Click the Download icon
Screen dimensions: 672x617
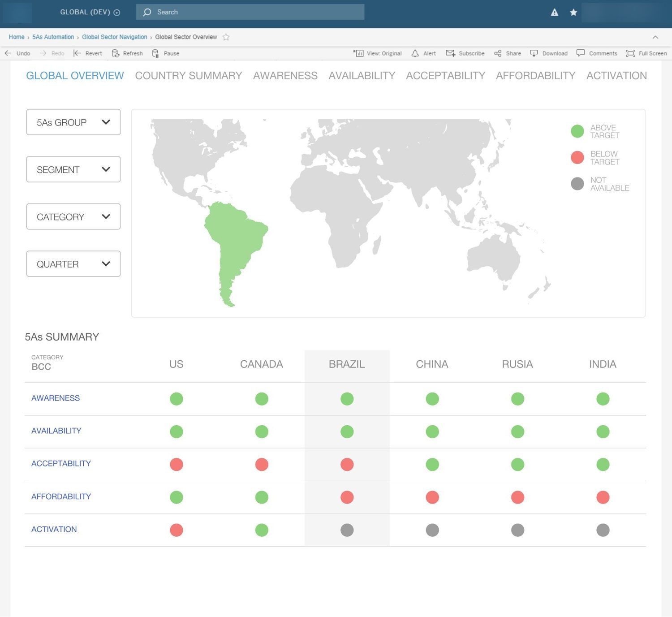[x=534, y=53]
